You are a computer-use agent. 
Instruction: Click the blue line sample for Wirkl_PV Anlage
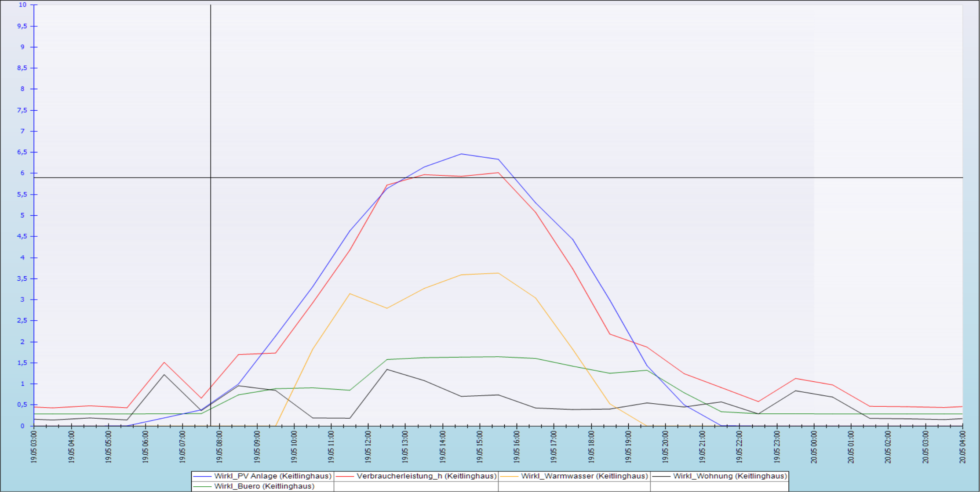coord(202,477)
